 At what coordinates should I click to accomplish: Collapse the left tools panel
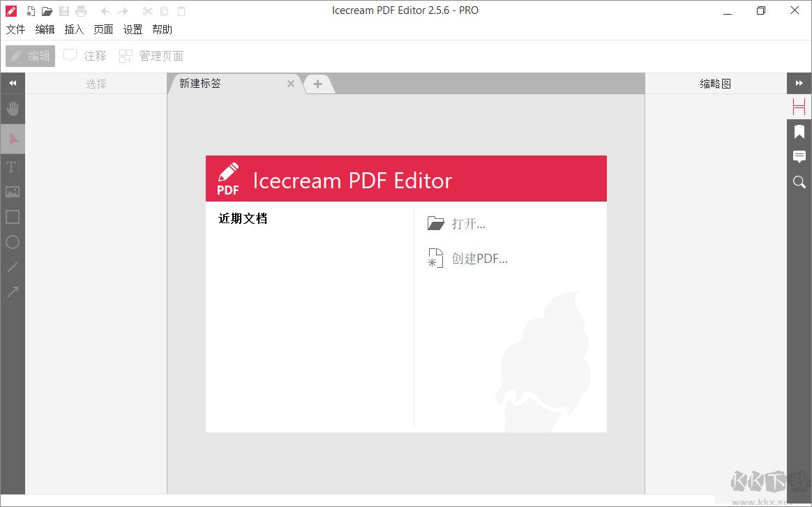tap(13, 83)
